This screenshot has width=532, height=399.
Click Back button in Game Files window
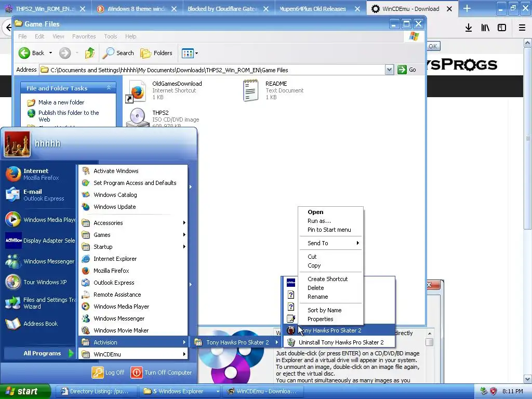(31, 53)
